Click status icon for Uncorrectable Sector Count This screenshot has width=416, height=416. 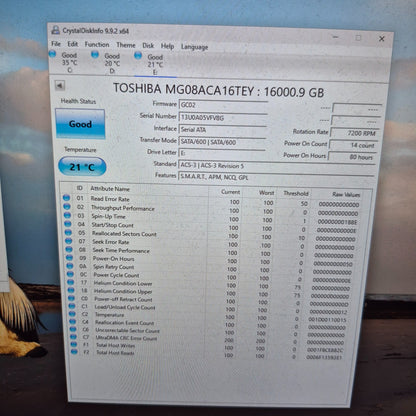73,329
